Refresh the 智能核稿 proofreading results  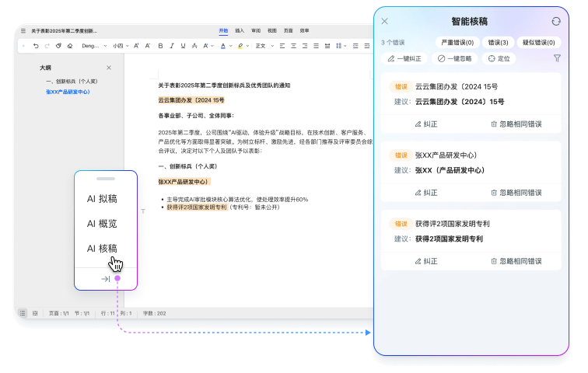pos(555,22)
